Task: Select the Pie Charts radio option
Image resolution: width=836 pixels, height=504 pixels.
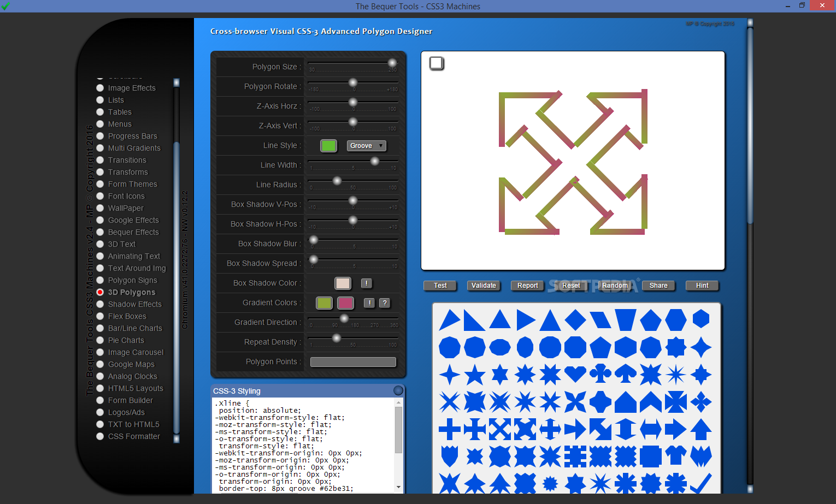Action: point(100,340)
